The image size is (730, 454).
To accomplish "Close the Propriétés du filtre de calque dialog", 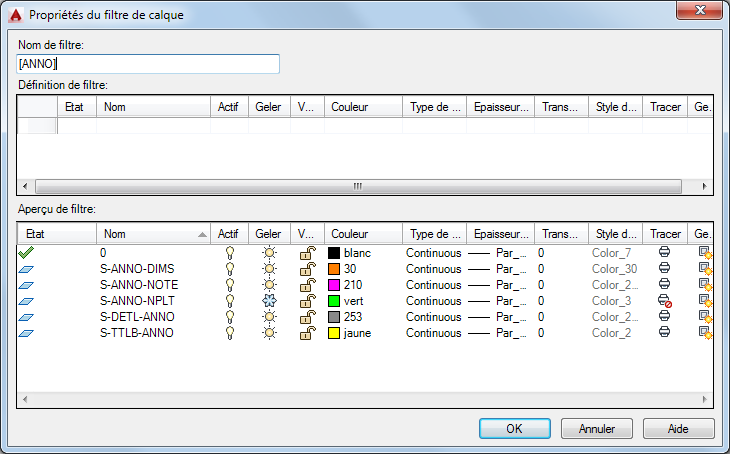I will (x=700, y=10).
